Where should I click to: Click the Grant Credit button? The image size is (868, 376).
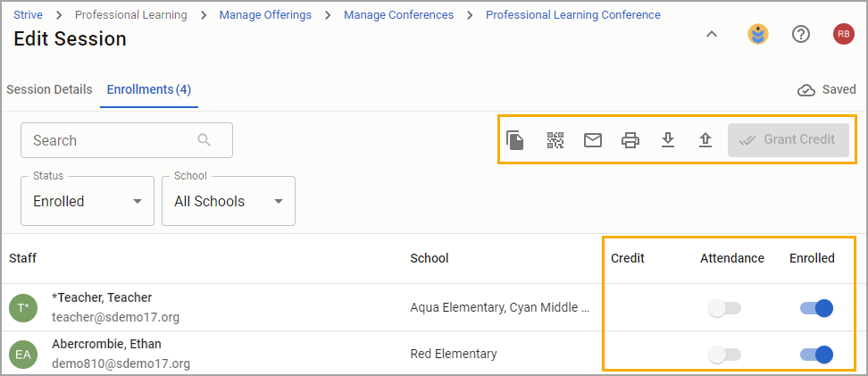tap(789, 140)
